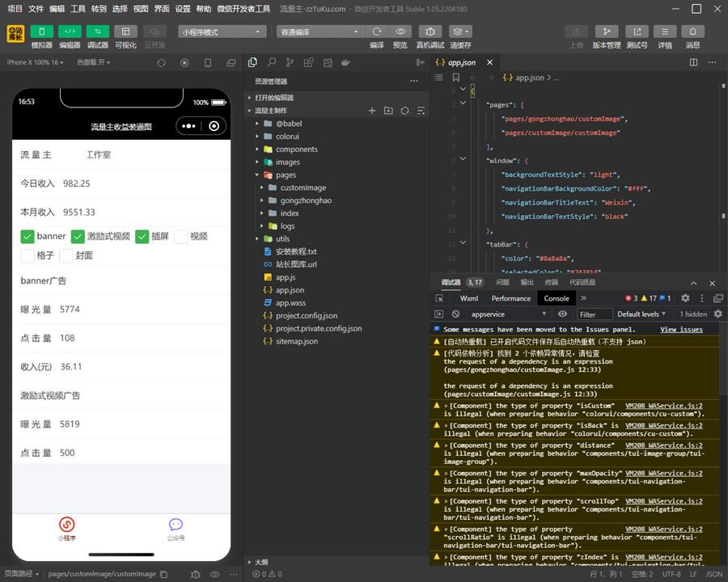Check the 格子 checkbox

click(28, 255)
